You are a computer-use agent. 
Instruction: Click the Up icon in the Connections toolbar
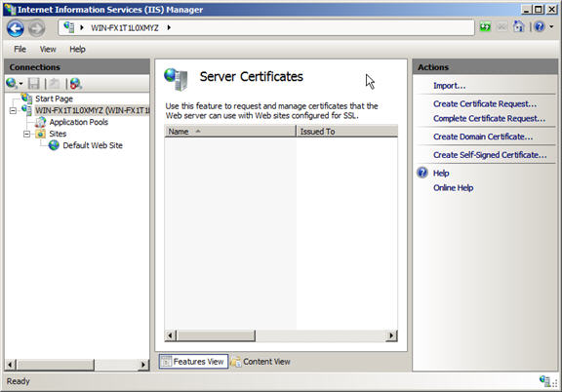click(x=55, y=84)
